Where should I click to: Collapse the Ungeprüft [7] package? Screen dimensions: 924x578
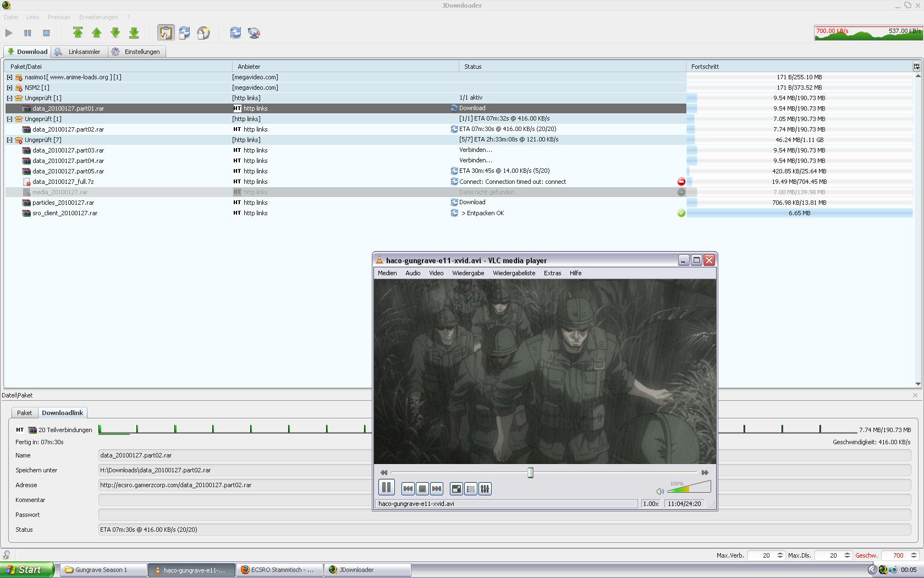9,140
